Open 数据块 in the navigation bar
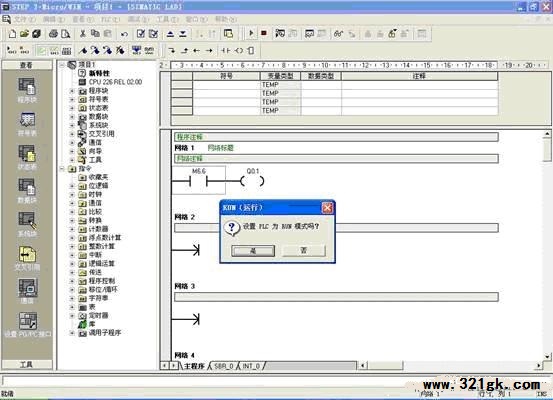 click(27, 191)
